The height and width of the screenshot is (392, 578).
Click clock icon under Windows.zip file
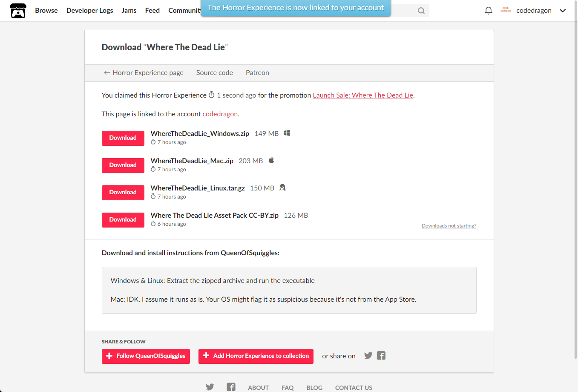click(153, 142)
